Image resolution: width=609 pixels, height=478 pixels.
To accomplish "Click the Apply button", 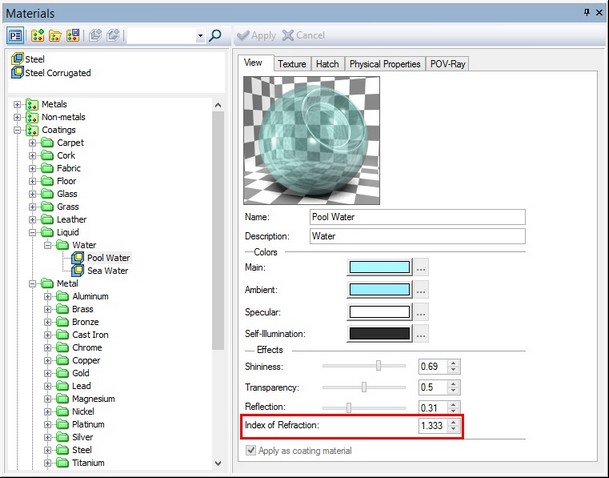I will (x=256, y=35).
